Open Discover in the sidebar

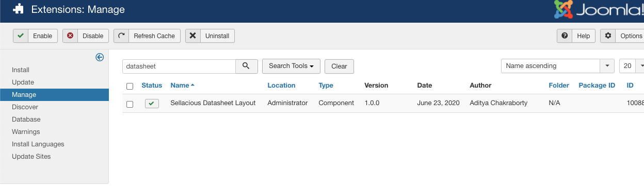click(25, 107)
